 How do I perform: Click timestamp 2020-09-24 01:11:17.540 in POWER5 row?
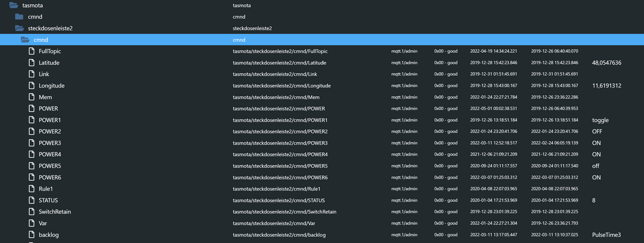pyautogui.click(x=554, y=166)
